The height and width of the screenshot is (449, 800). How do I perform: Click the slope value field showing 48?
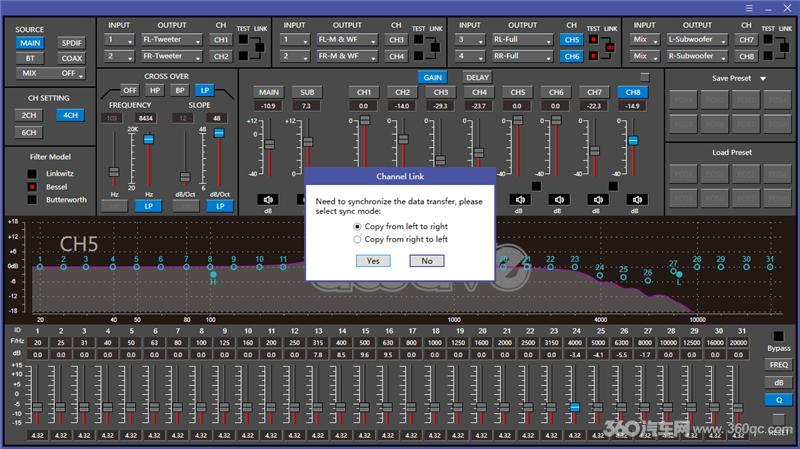point(217,118)
